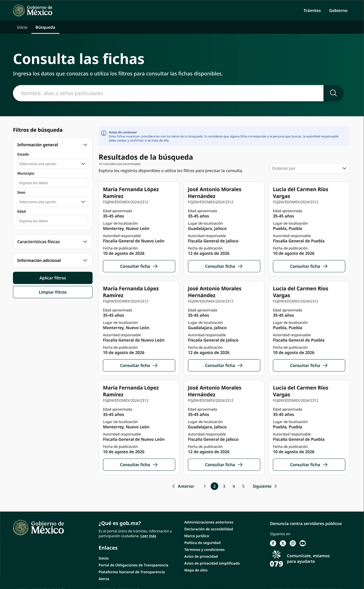Viewport: 364px width, 589px height.
Task: Open the Aviso de privacidad link
Action: click(x=201, y=557)
